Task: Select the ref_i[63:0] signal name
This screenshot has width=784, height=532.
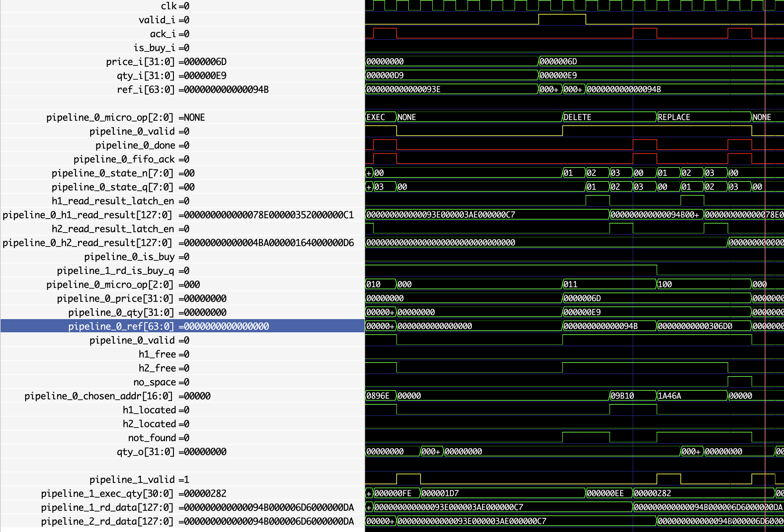Action: pos(146,89)
